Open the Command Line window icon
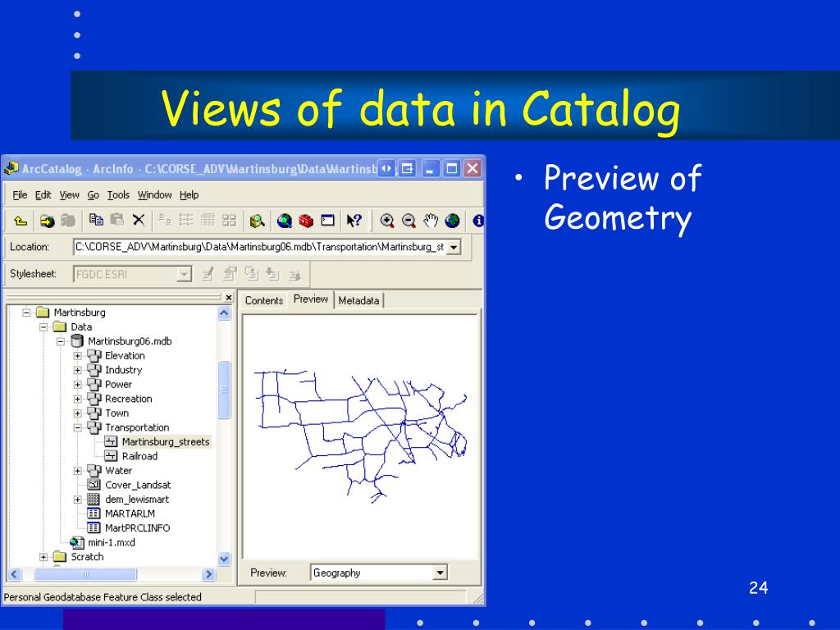This screenshot has width=840, height=630. tap(327, 220)
